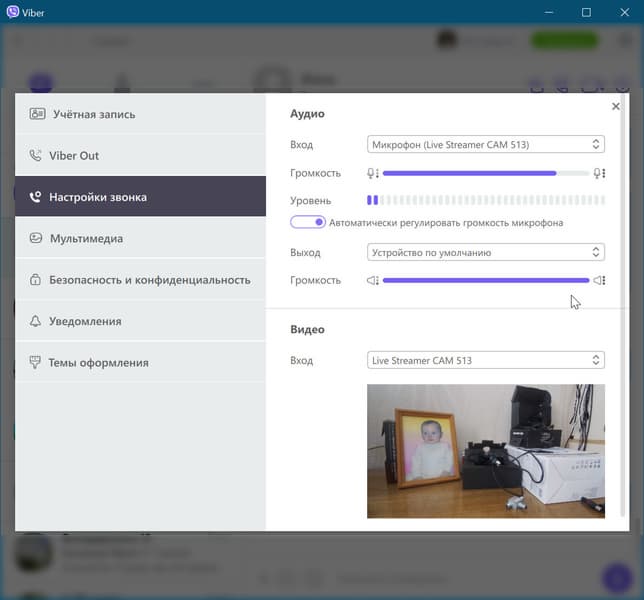Click the webcam video preview image

point(486,451)
